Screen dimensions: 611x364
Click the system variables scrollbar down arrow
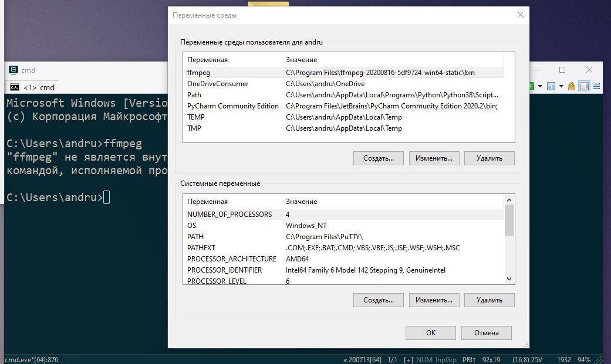(x=509, y=279)
